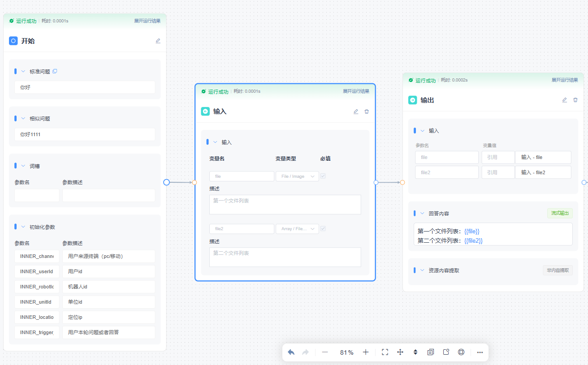Toggle the required checkbox for file
Screen dimensions: 588x365
tap(323, 176)
